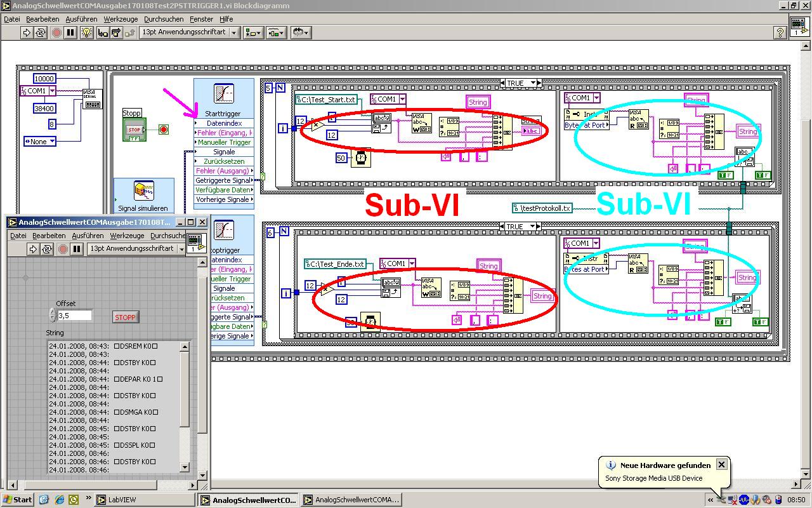812x508 pixels.
Task: Open the Distribute Objects dropdown
Action: point(276,32)
